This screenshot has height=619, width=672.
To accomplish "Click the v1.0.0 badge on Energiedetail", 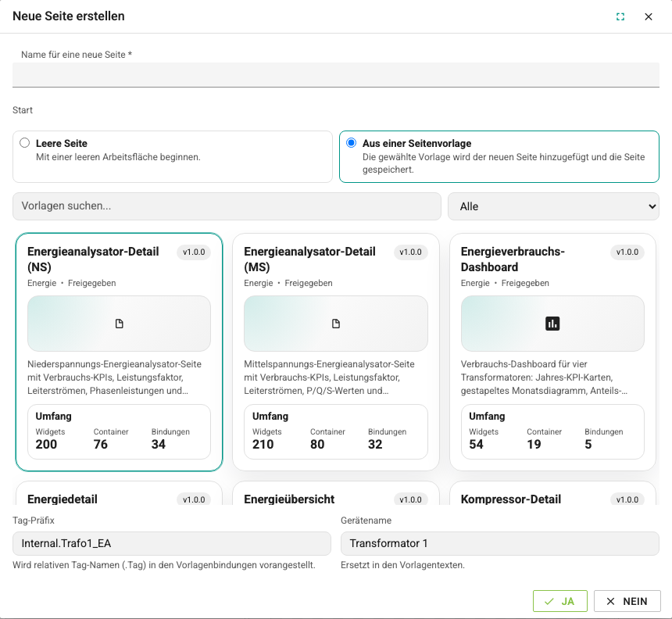I will 194,499.
